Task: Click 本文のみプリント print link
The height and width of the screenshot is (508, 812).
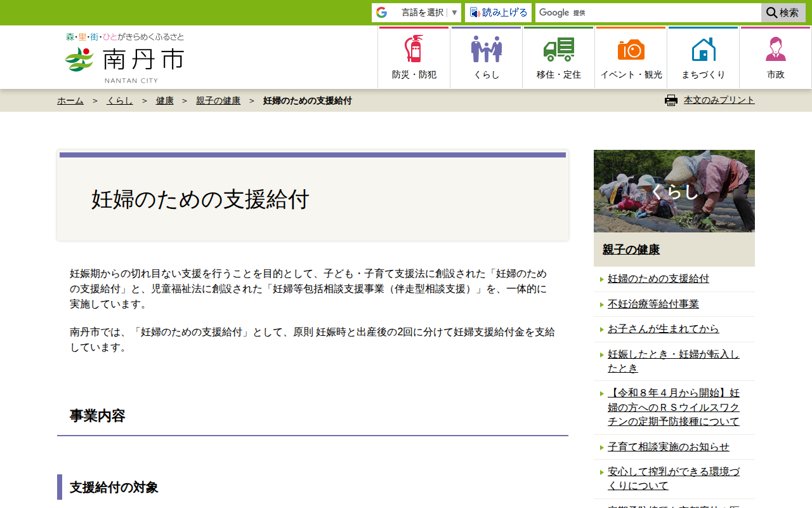Action: [719, 100]
